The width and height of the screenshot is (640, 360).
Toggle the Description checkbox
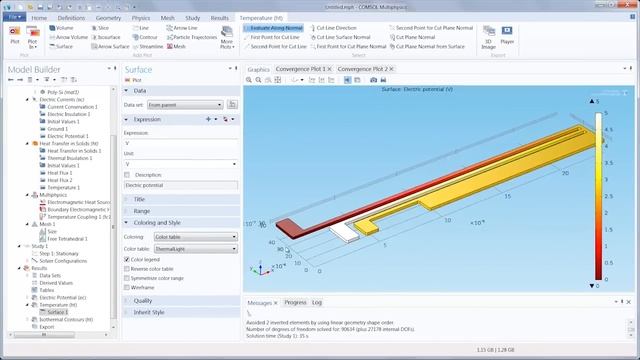point(127,175)
